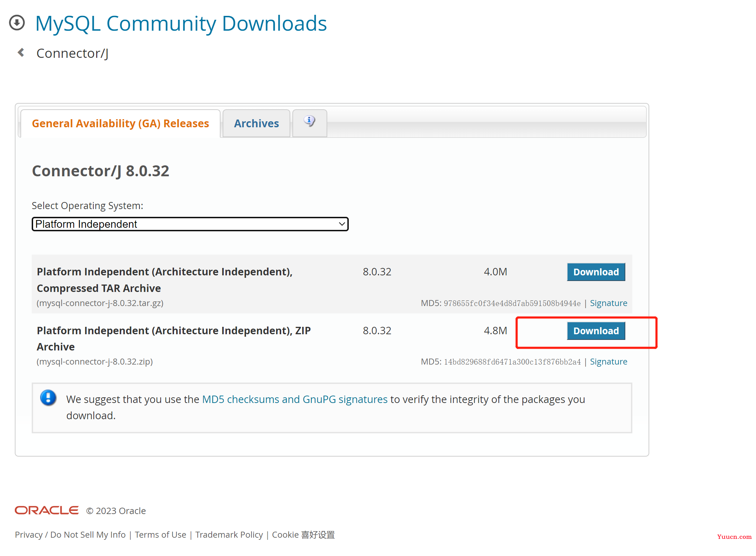Select the General Availability Releases tab
The image size is (756, 556).
(x=120, y=123)
